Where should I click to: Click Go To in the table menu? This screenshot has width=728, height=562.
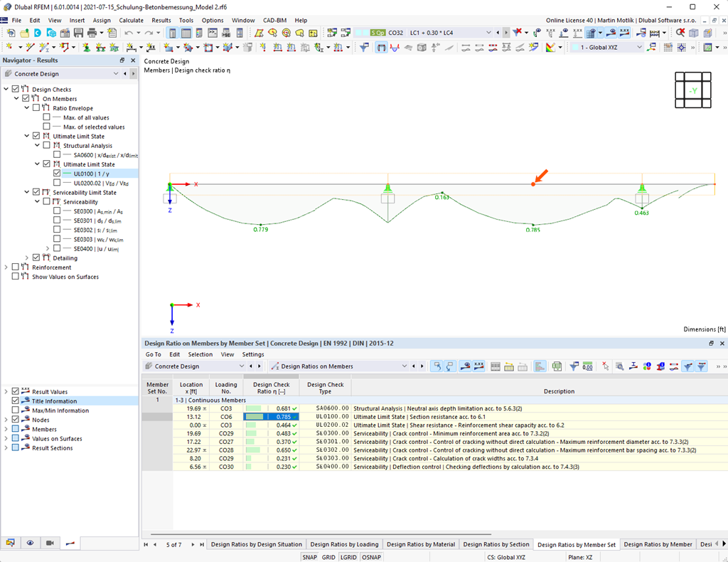(154, 354)
